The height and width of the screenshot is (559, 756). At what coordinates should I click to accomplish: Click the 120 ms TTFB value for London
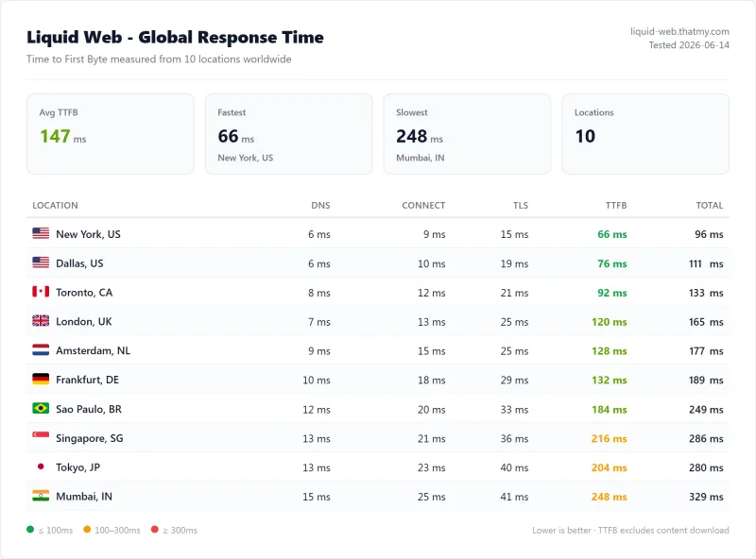(x=610, y=322)
